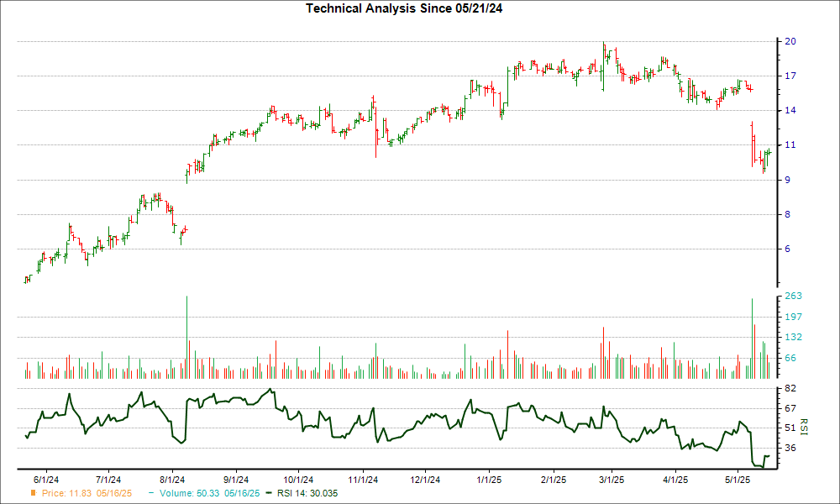Viewport: 840px width, 504px height.
Task: Click the volume axis label 197
Action: (794, 317)
